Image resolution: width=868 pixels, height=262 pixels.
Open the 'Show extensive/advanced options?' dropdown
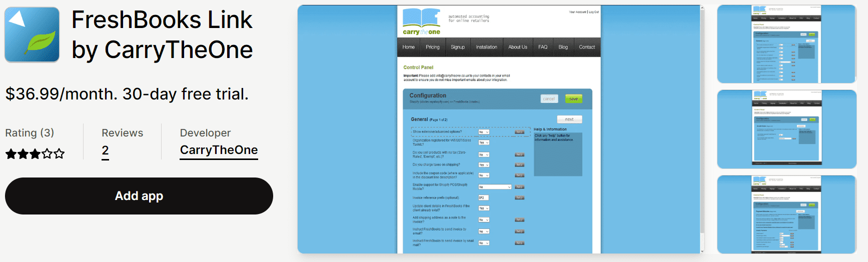[484, 132]
